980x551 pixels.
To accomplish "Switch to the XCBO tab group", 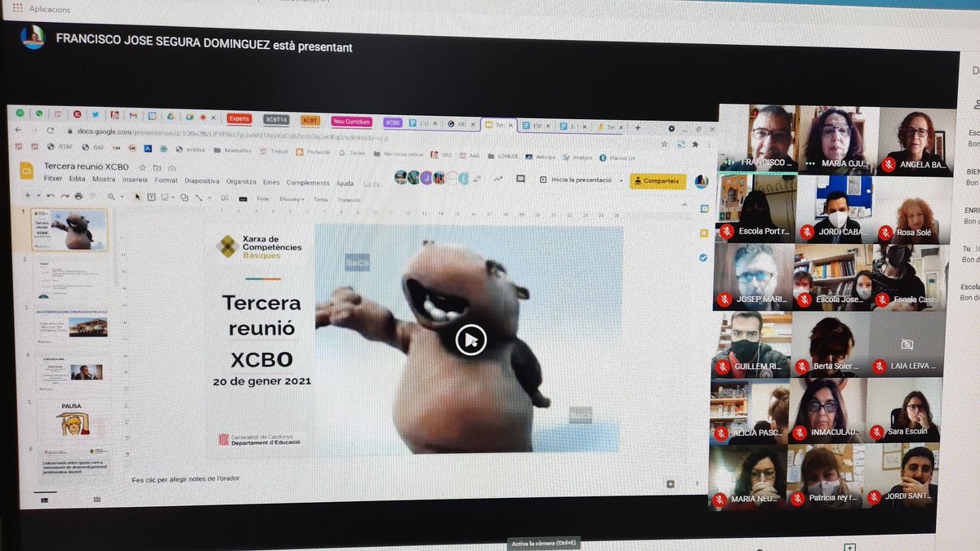I will coord(393,122).
